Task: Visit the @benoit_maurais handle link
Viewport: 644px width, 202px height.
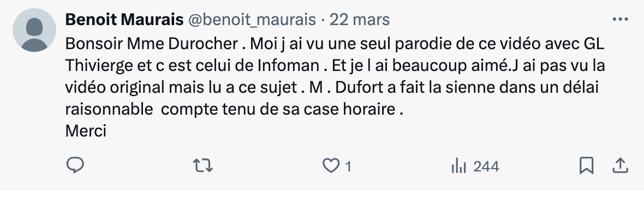Action: 252,19
